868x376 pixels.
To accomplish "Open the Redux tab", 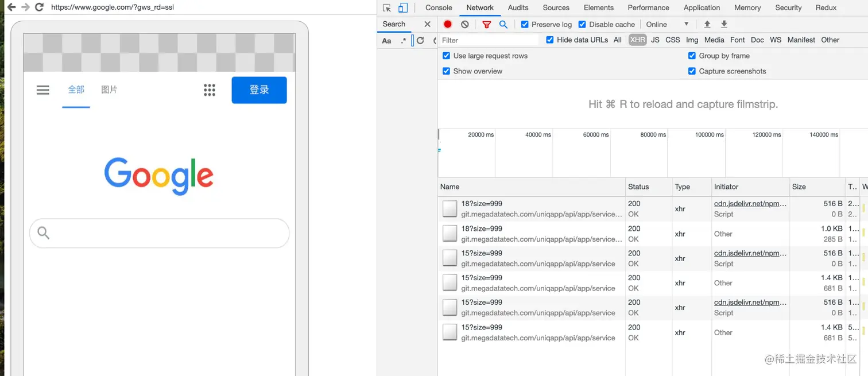I will tap(826, 7).
